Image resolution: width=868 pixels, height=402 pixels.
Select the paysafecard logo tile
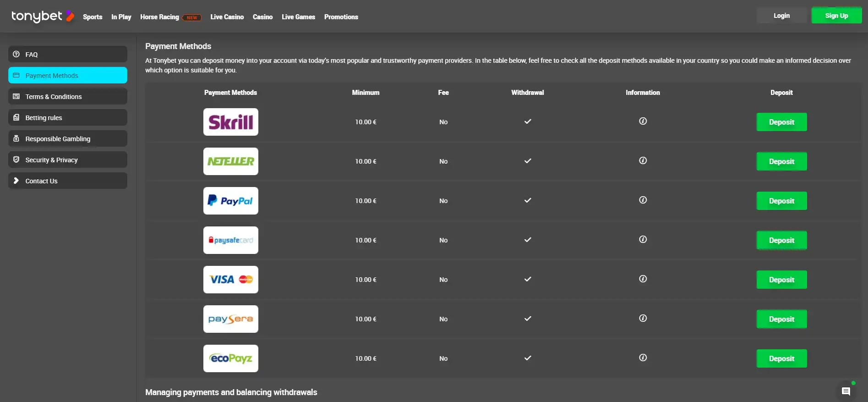pos(230,240)
